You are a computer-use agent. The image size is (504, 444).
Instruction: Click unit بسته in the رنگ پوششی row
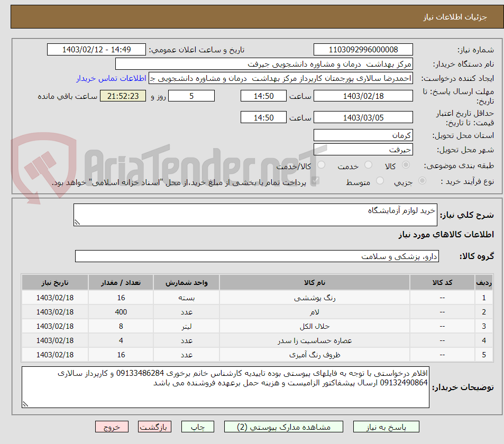187,298
